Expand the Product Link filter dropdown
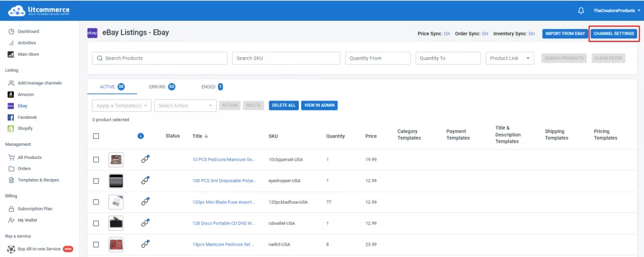This screenshot has width=644, height=257. tap(509, 58)
